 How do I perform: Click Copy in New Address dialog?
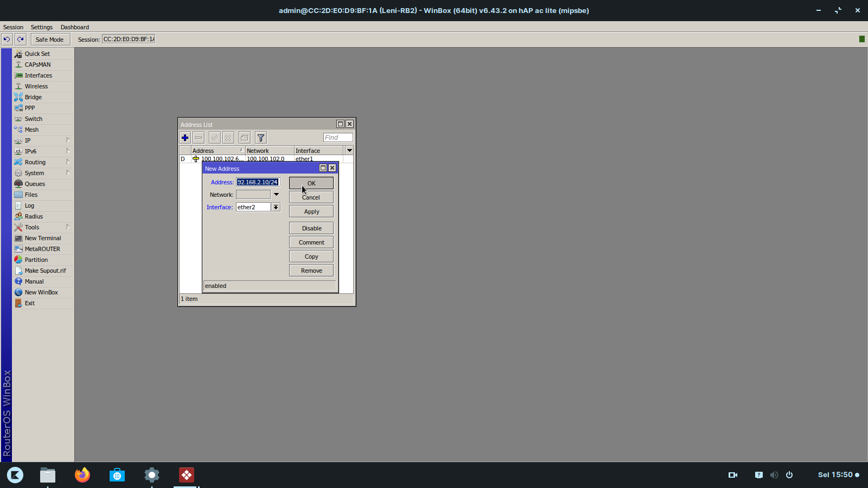[x=311, y=256]
